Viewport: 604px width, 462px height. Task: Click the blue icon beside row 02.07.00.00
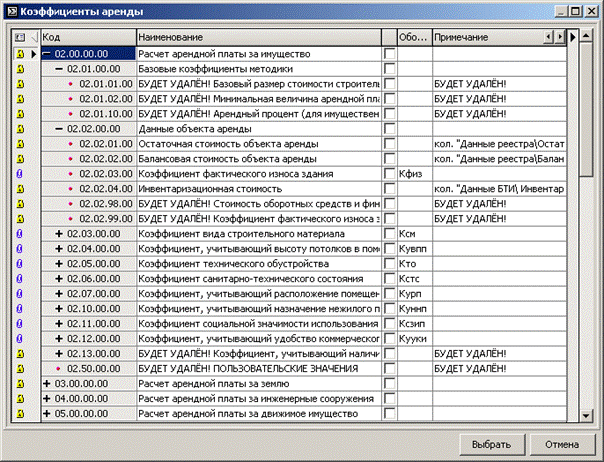click(18, 293)
